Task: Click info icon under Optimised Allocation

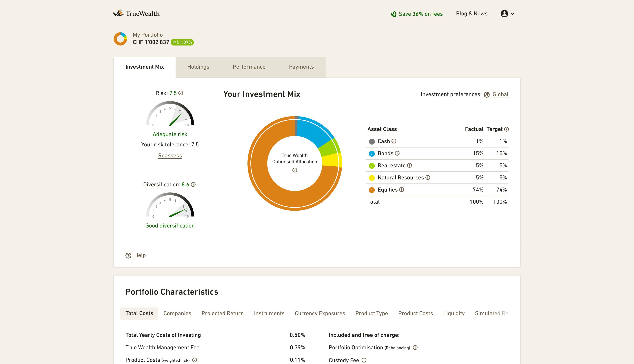Action: [x=295, y=170]
